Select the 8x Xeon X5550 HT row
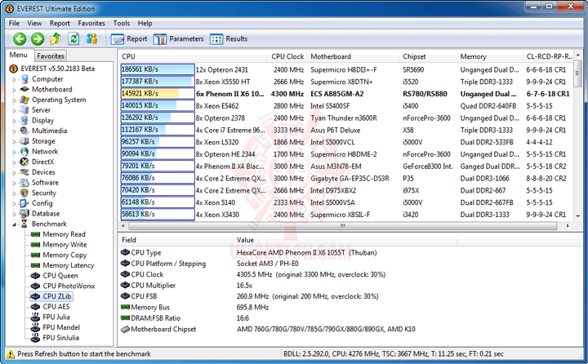Image resolution: width=588 pixels, height=364 pixels. (347, 82)
